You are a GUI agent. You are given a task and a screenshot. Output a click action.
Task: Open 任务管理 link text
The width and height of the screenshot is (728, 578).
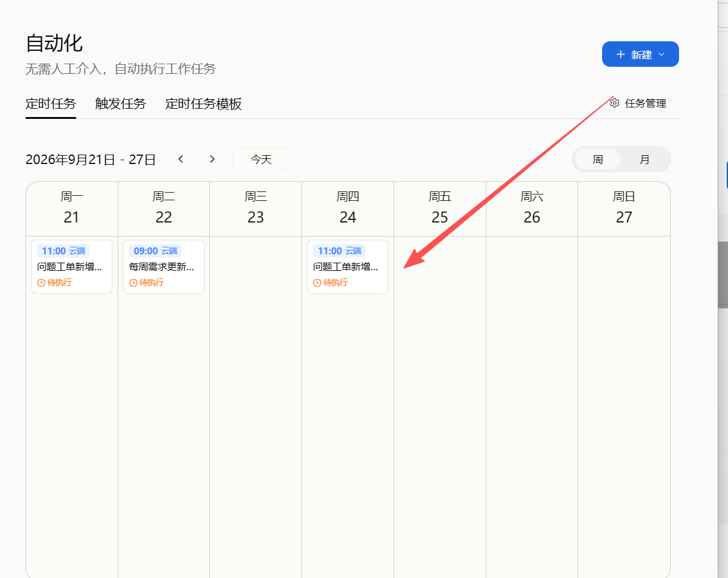(645, 103)
